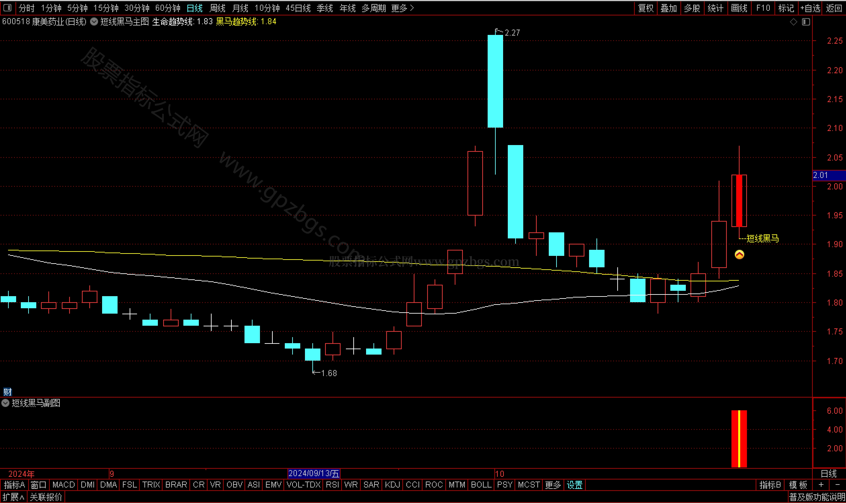Click the 日线 label at bottom-right
846x504 pixels.
[828, 473]
